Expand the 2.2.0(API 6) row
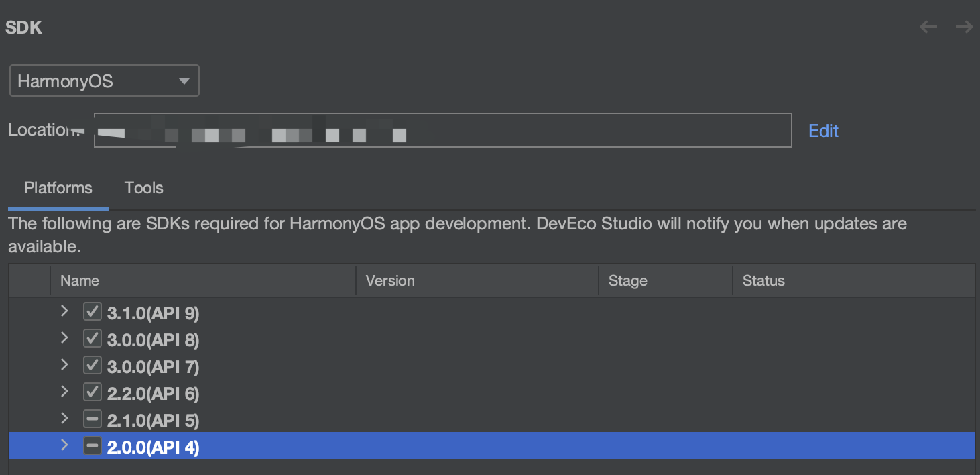The height and width of the screenshot is (475, 980). [x=64, y=391]
